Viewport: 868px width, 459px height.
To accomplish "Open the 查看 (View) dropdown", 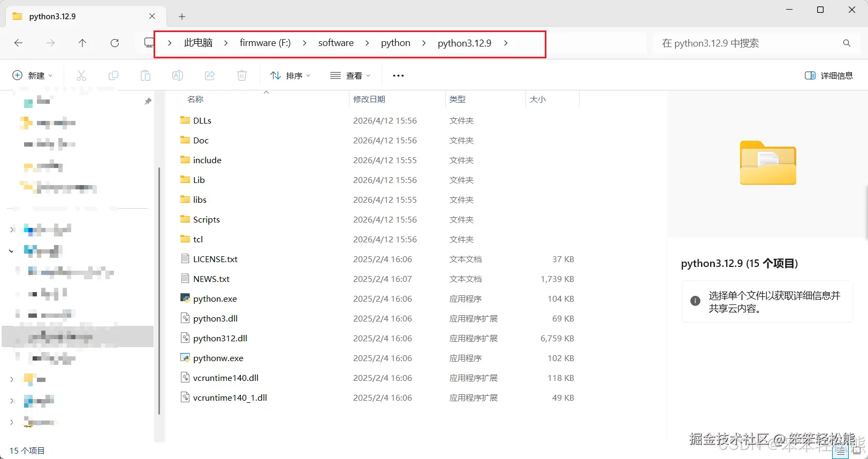I will pyautogui.click(x=351, y=75).
